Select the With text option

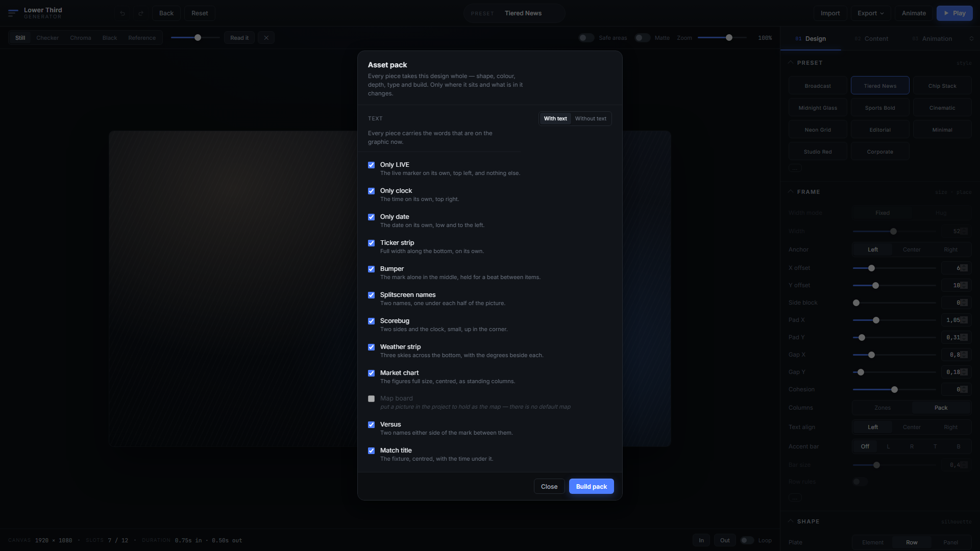(555, 119)
